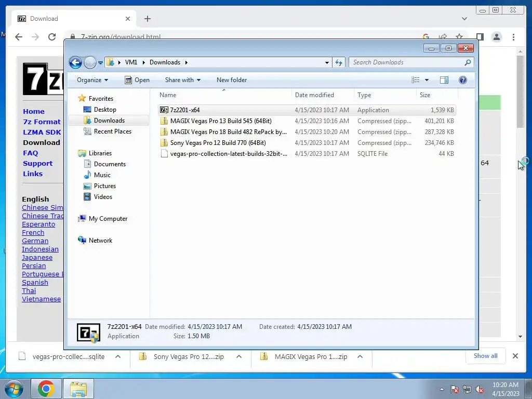Click the change view icon
This screenshot has width=532, height=399.
click(x=415, y=80)
